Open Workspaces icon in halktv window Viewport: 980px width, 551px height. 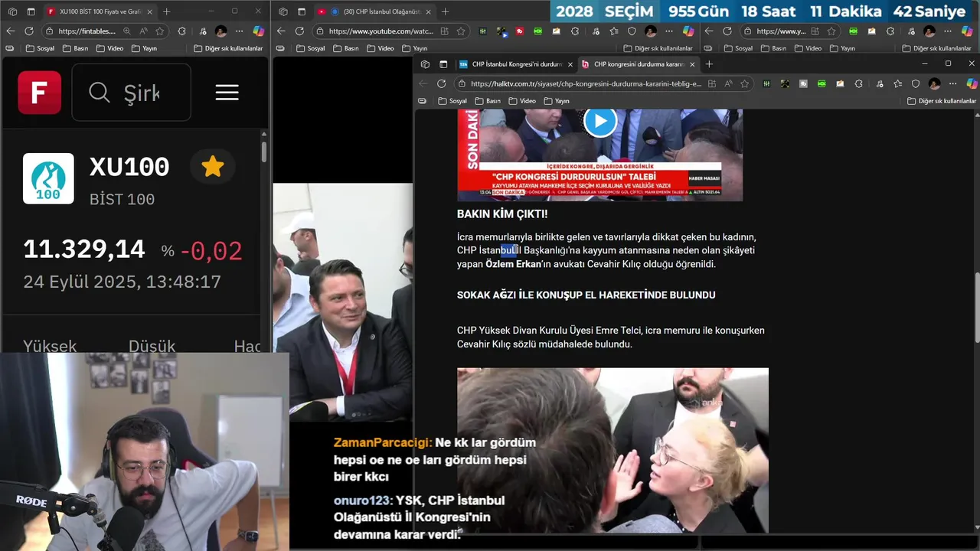(x=426, y=64)
